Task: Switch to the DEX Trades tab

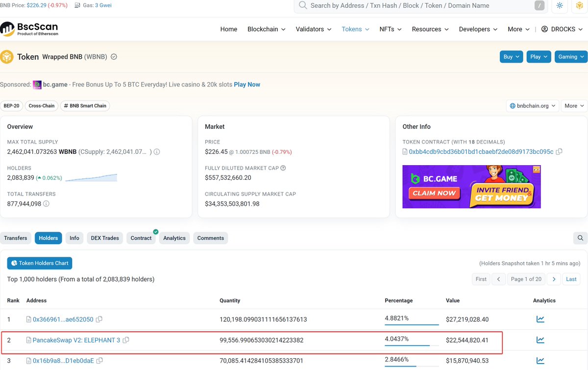Action: 105,238
